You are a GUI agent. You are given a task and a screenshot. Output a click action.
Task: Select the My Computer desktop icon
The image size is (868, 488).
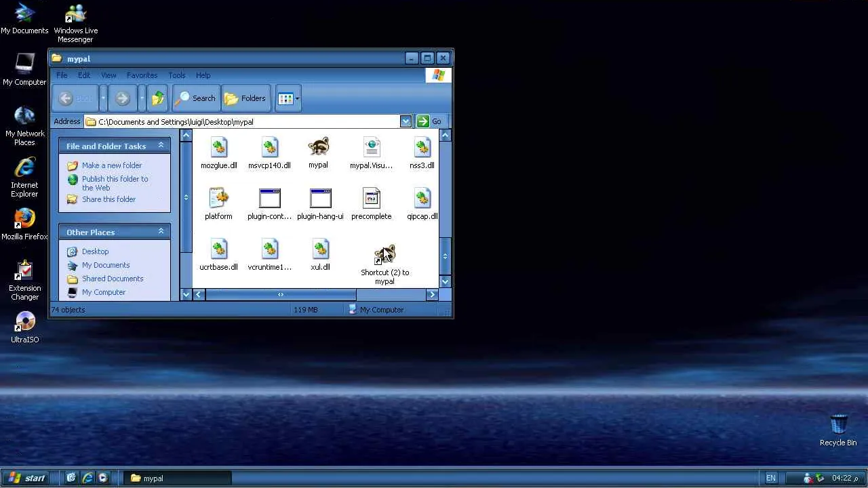(x=24, y=64)
